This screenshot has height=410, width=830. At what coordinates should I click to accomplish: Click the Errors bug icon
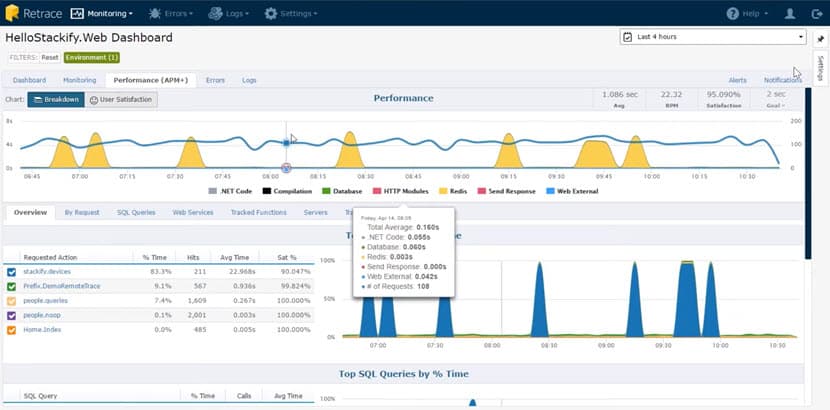click(155, 14)
